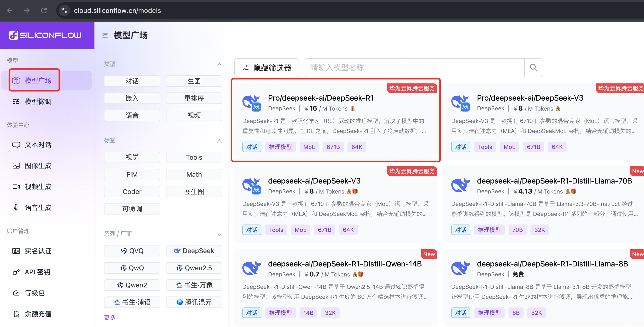644x327 pixels.
Task: Click the 推理模型 tag on Pro/DeepSeek-R1 card
Action: point(280,147)
